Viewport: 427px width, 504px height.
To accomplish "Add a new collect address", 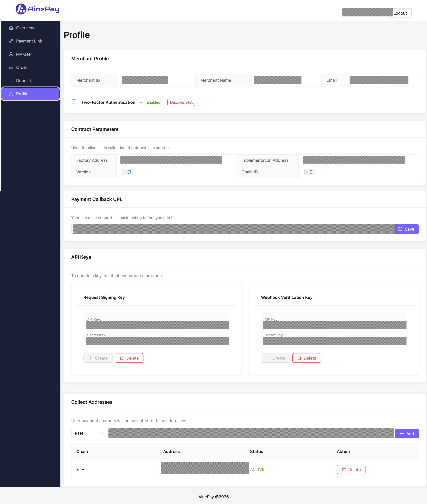I will tap(407, 433).
